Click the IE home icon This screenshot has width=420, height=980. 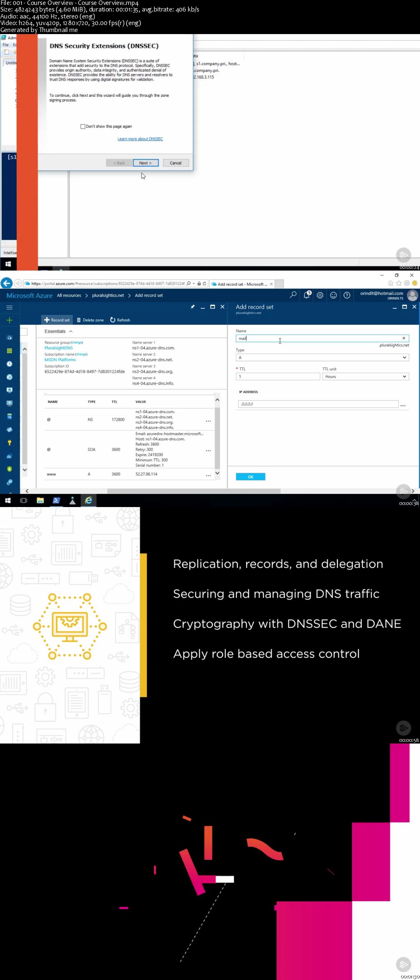click(390, 283)
